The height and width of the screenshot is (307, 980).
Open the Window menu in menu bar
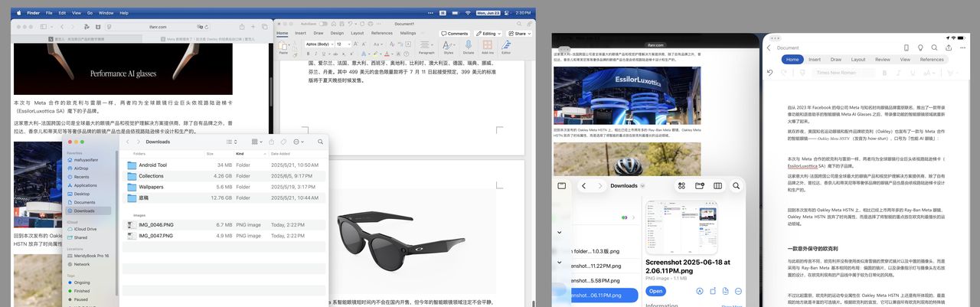107,13
